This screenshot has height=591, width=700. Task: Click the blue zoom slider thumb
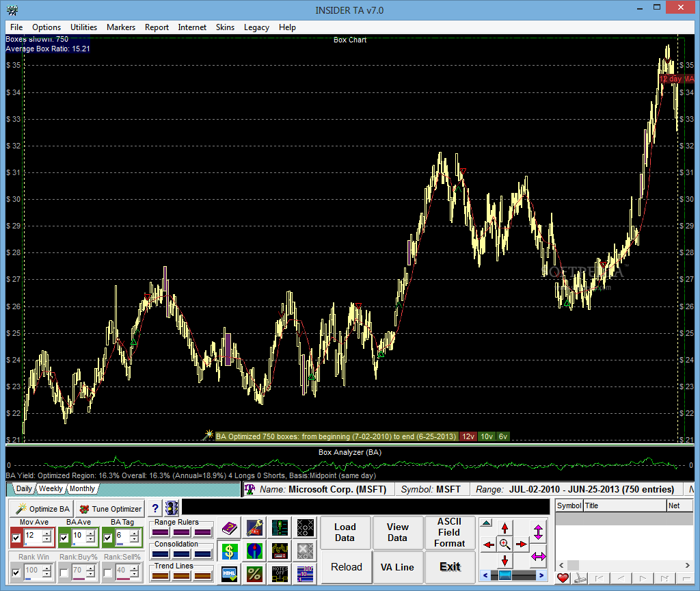click(505, 575)
